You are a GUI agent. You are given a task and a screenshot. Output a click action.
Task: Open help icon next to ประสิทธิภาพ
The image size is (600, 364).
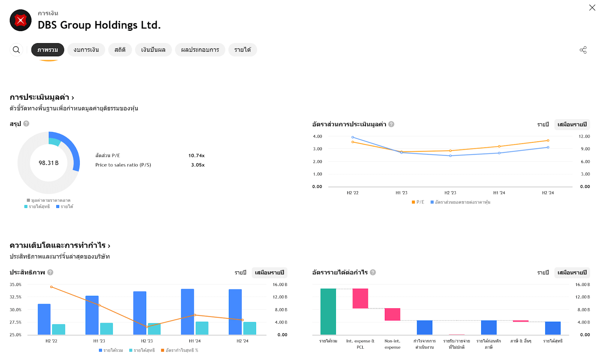click(50, 272)
